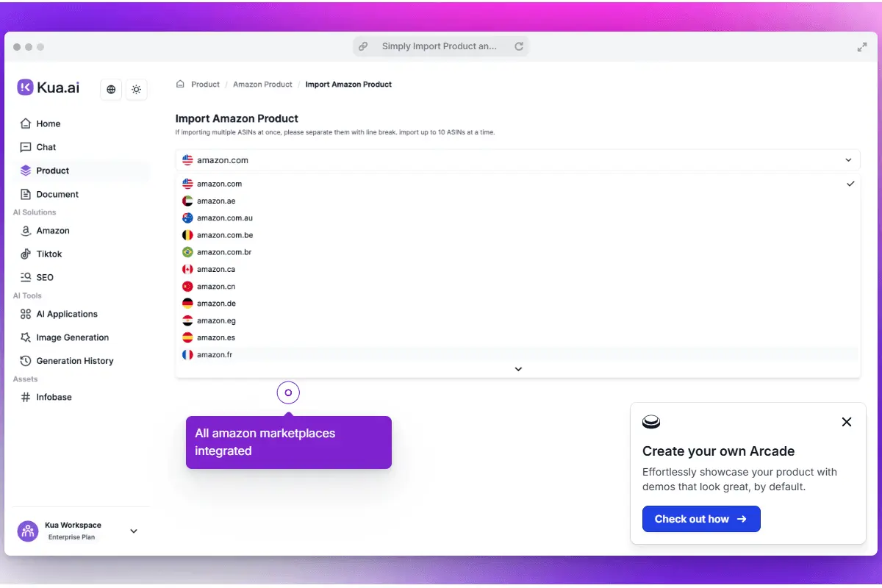
Task: Select amazon.fr marketplace
Action: pos(517,354)
